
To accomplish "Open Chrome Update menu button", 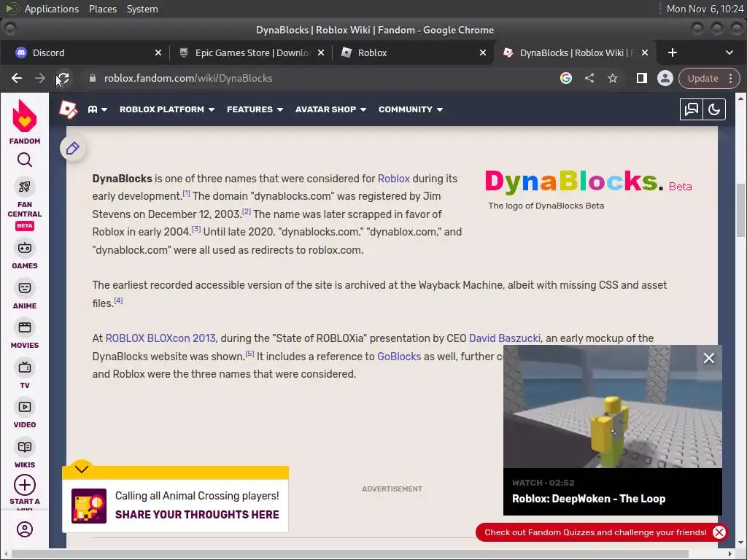I will (x=709, y=78).
